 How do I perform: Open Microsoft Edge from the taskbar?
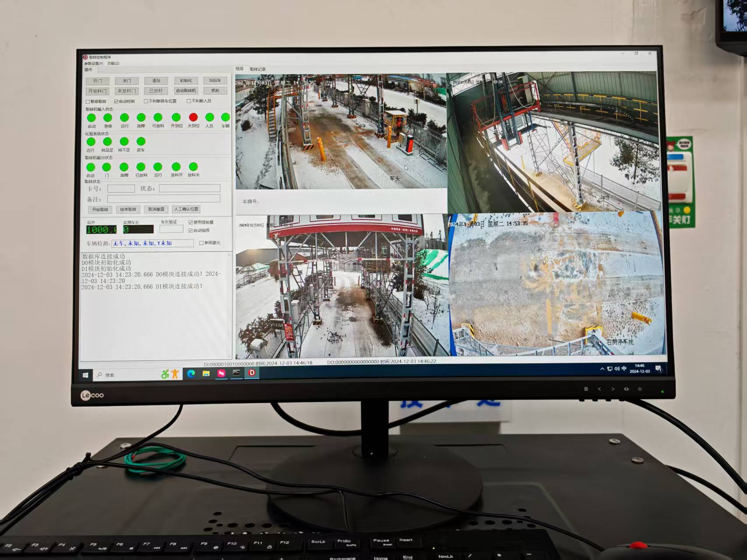191,373
